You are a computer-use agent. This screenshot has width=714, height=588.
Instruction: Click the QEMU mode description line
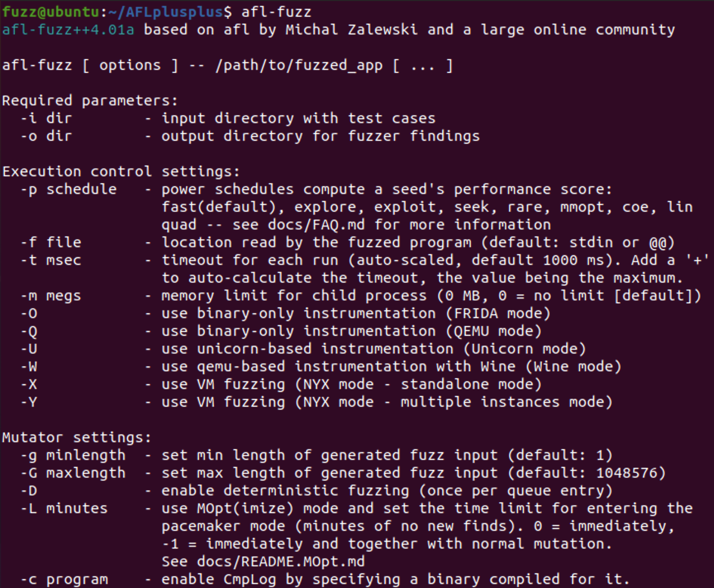click(x=352, y=331)
